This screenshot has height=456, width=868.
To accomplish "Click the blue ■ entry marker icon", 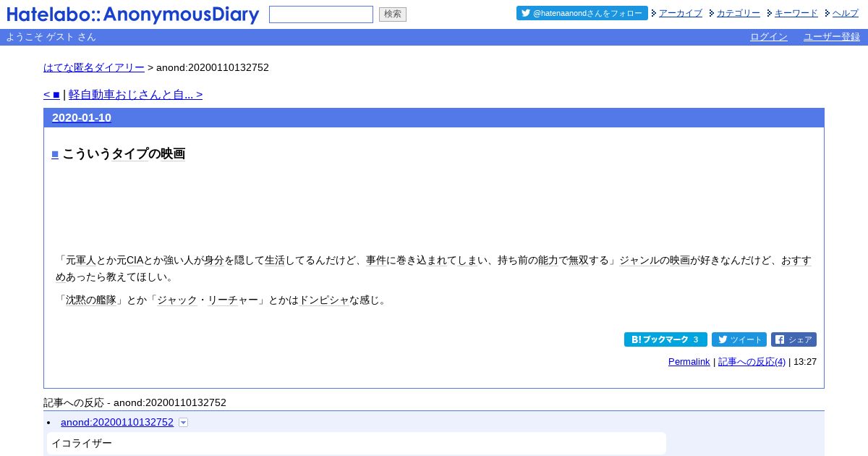I will pos(55,153).
